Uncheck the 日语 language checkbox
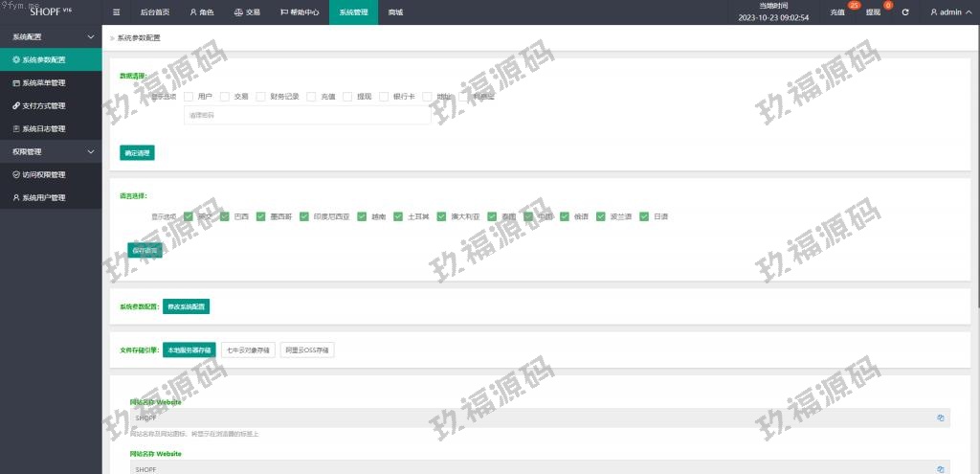Screen dimensions: 980x474 [644, 216]
